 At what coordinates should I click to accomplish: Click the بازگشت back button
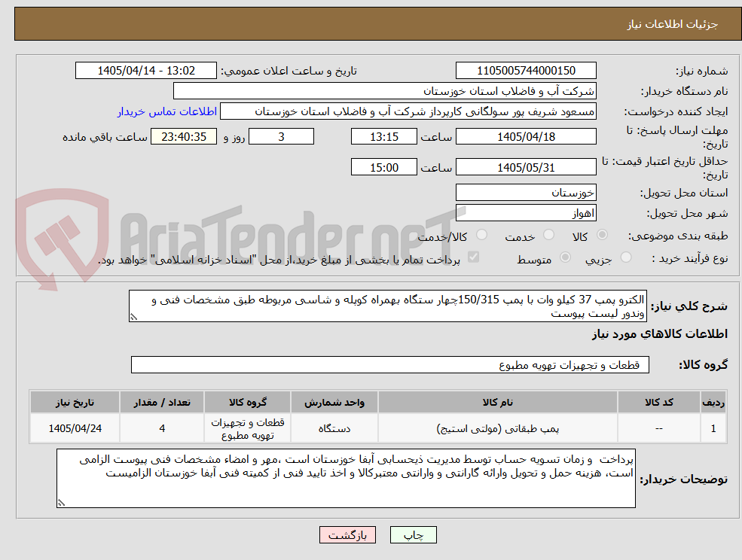point(347,535)
